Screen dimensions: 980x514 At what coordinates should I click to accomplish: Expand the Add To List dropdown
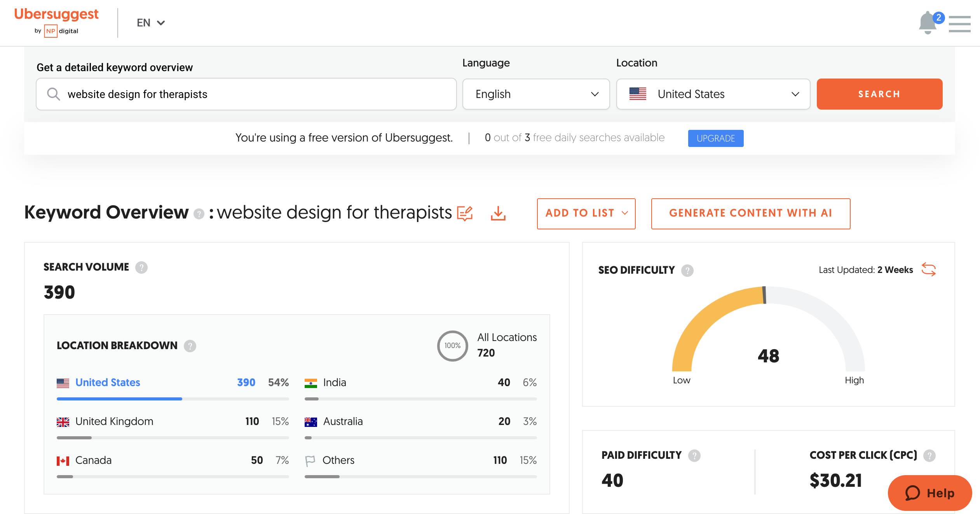pyautogui.click(x=586, y=213)
